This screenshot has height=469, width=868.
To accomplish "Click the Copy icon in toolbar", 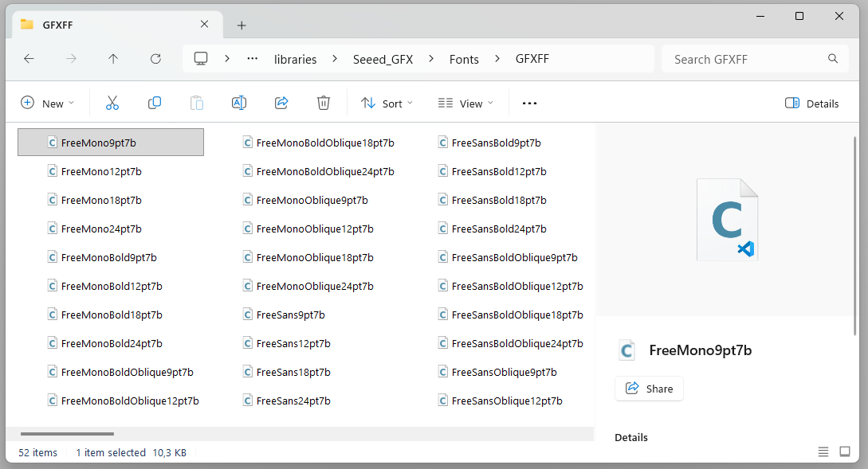I will coord(155,103).
